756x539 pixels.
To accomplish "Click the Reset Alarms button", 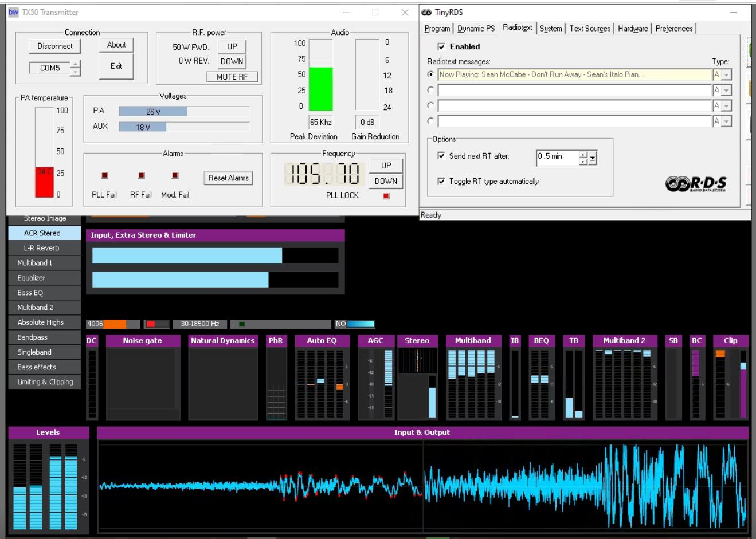I will click(228, 178).
